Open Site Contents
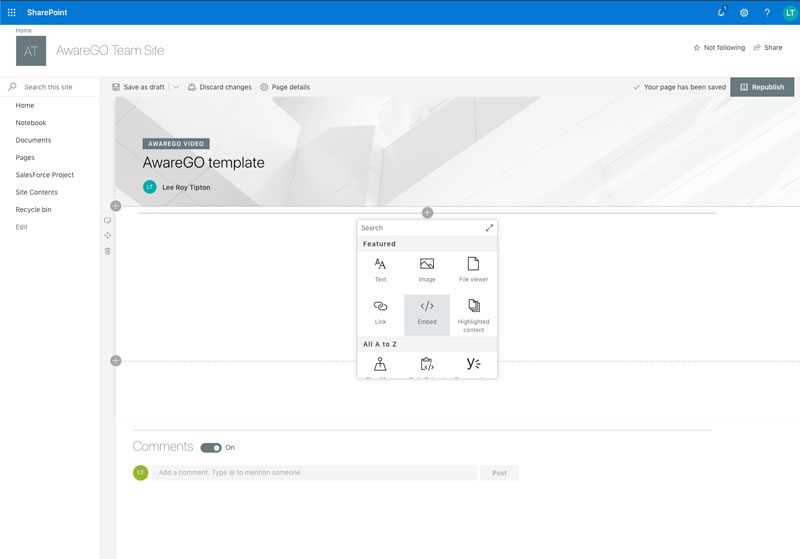Viewport: 800px width, 559px height. [37, 192]
